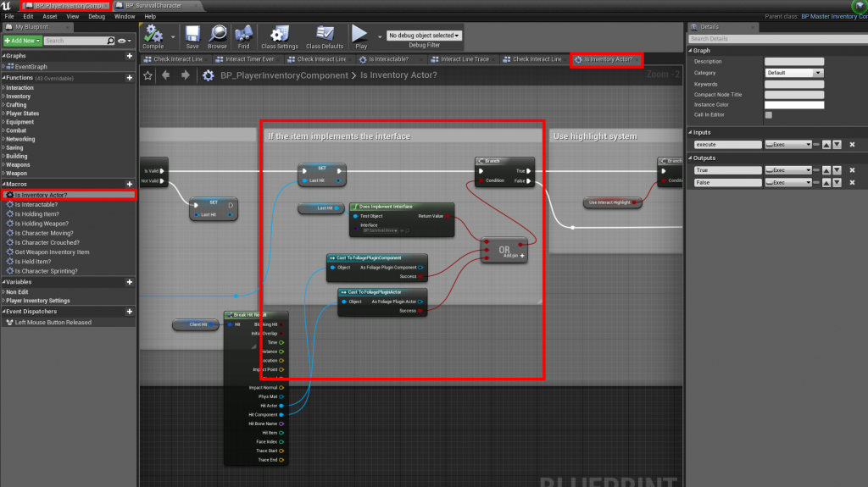This screenshot has height=487, width=868.
Task: Click the Save toolbar icon
Action: 192,37
